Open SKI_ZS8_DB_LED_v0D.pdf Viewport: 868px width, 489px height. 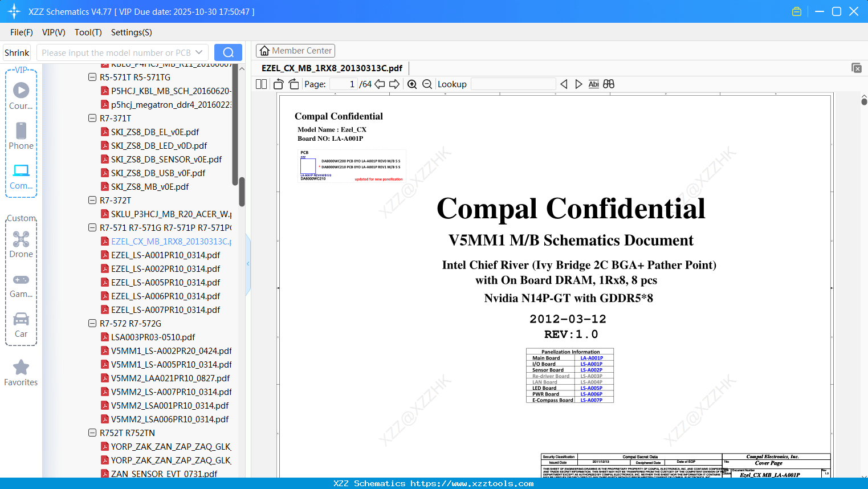[x=154, y=145]
